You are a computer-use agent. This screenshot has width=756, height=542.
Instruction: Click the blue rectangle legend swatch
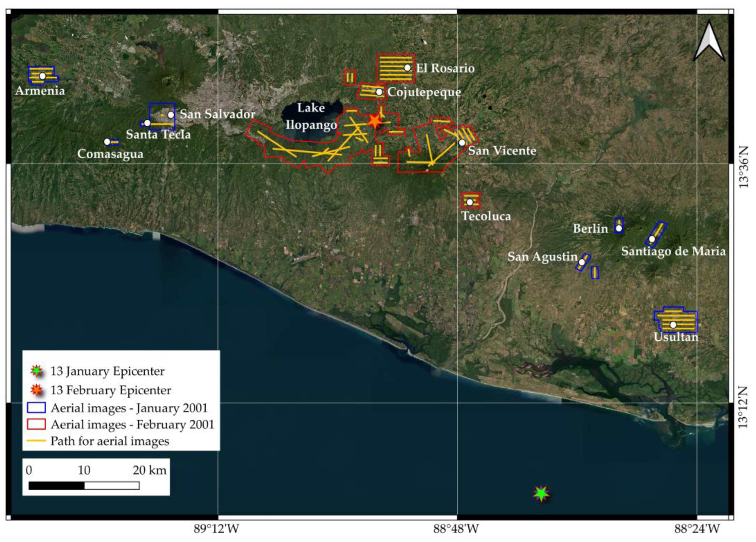click(36, 408)
